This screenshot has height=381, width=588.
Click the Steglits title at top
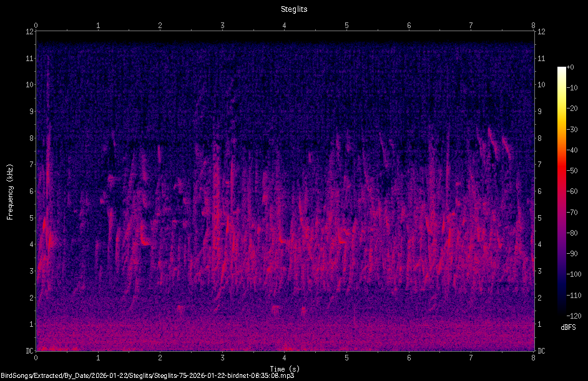click(x=294, y=9)
